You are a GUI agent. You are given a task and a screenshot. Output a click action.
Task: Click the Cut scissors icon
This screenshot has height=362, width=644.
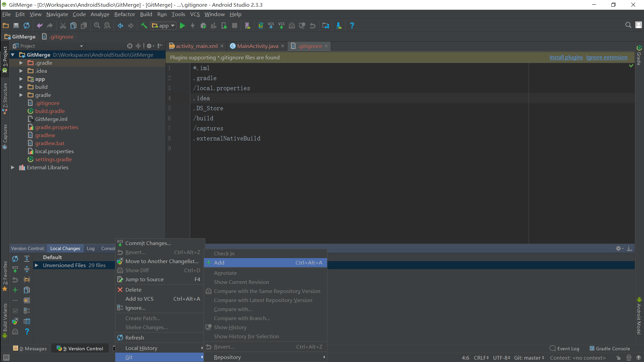(63, 25)
